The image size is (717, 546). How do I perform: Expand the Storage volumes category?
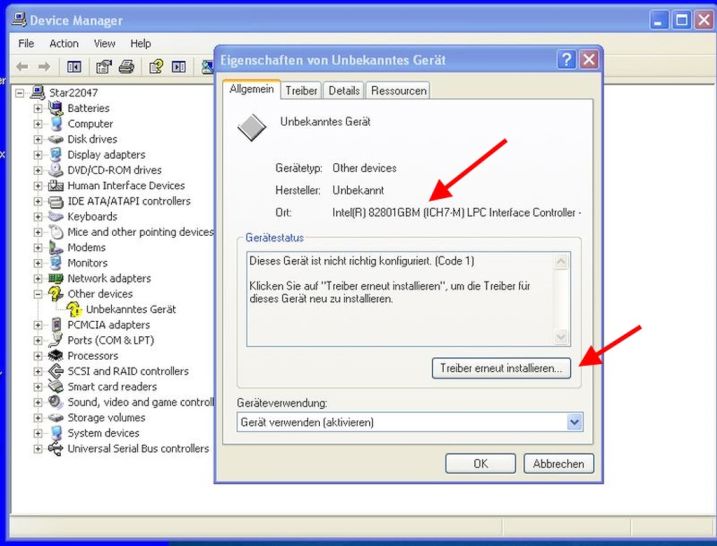[38, 418]
